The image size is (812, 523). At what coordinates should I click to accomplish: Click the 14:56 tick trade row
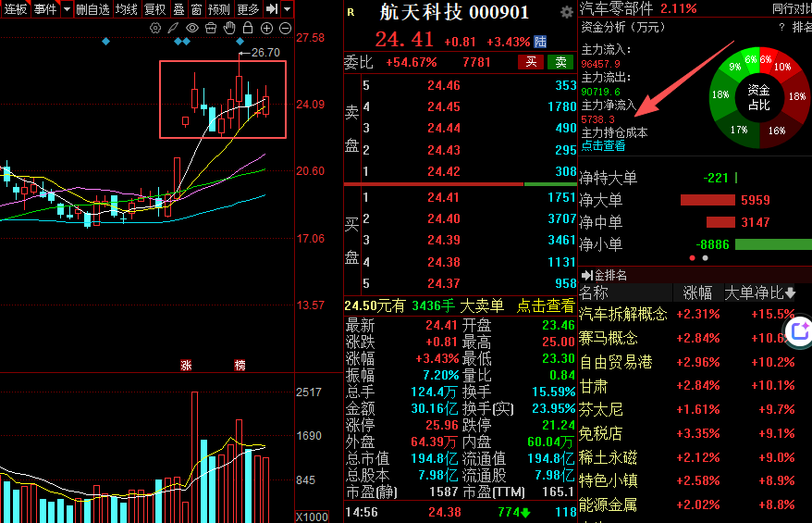(461, 512)
